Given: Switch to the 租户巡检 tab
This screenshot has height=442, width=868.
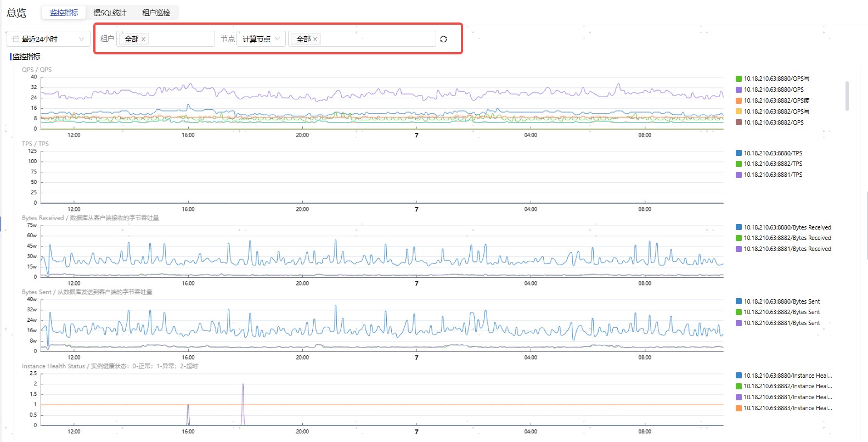Looking at the screenshot, I should click(x=156, y=13).
